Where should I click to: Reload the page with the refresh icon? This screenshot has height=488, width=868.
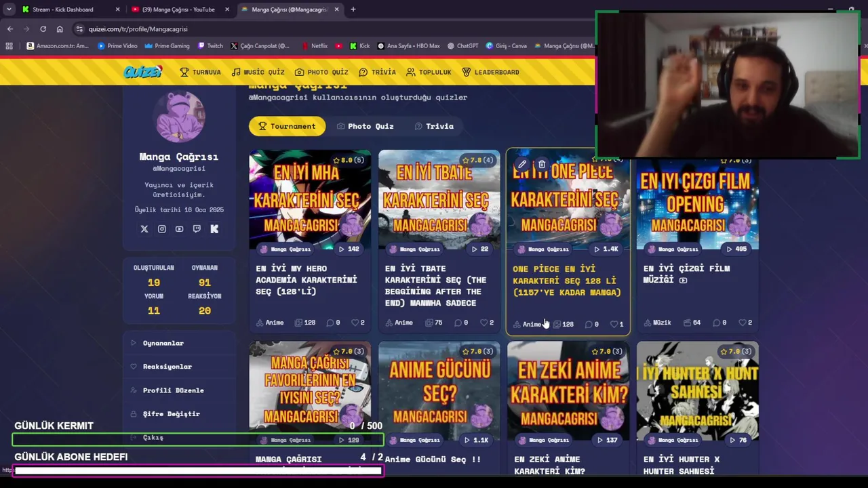pos(43,29)
